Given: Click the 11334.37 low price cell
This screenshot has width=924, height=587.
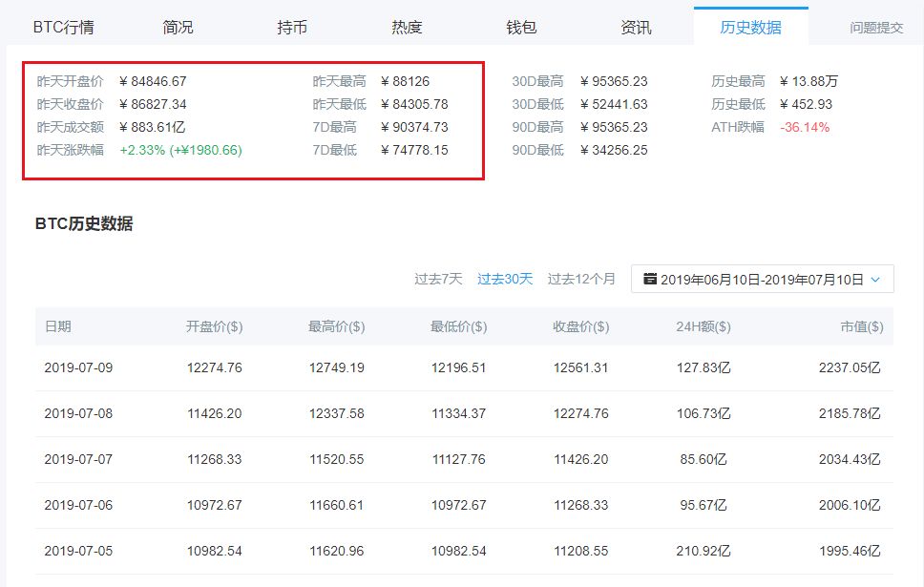Looking at the screenshot, I should coord(458,413).
